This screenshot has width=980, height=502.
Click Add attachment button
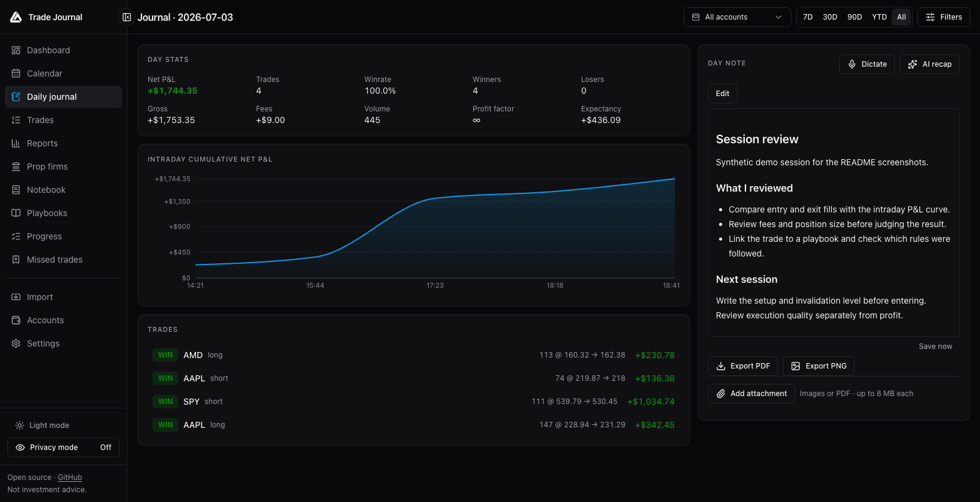click(x=752, y=394)
